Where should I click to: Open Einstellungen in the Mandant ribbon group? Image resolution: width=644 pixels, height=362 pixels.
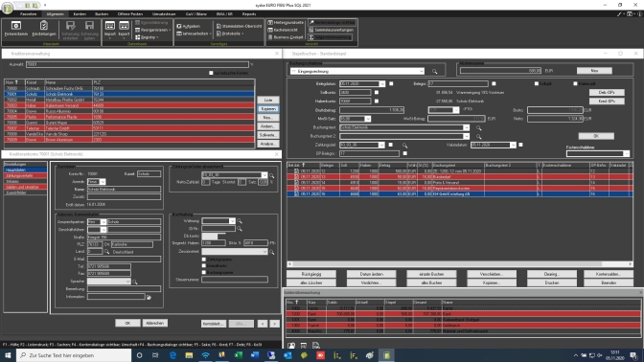(x=44, y=29)
